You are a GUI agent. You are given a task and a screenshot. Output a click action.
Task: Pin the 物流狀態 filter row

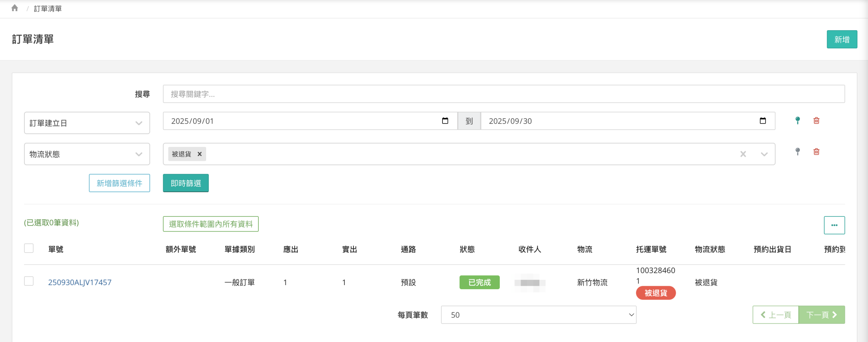(x=797, y=152)
